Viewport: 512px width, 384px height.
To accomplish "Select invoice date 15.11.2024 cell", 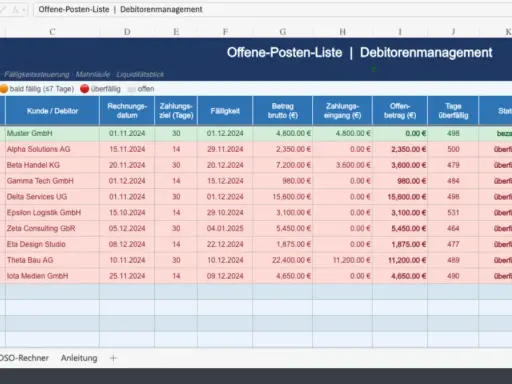I will (x=127, y=149).
